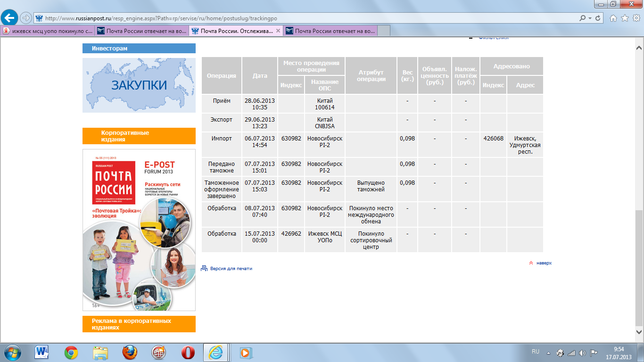This screenshot has height=362, width=644.
Task: Click the Почта России magazine cover image
Action: click(x=139, y=230)
